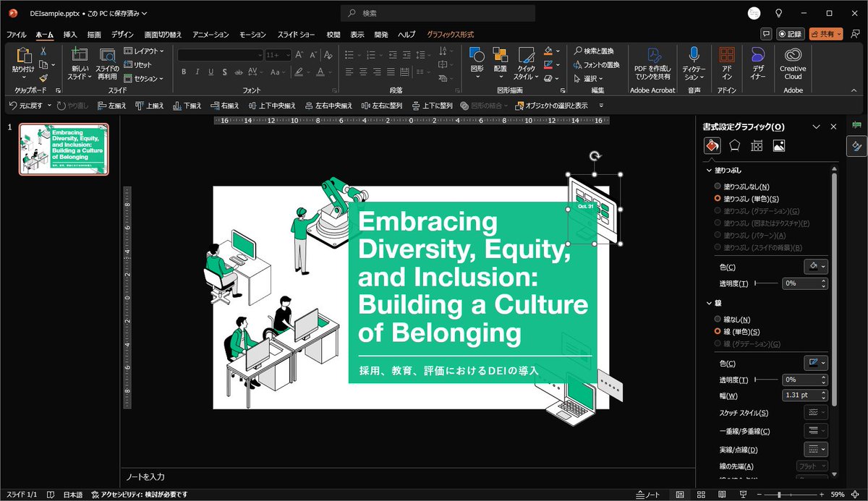Open the 選択 (Select) dropdown in editing group

pyautogui.click(x=589, y=78)
